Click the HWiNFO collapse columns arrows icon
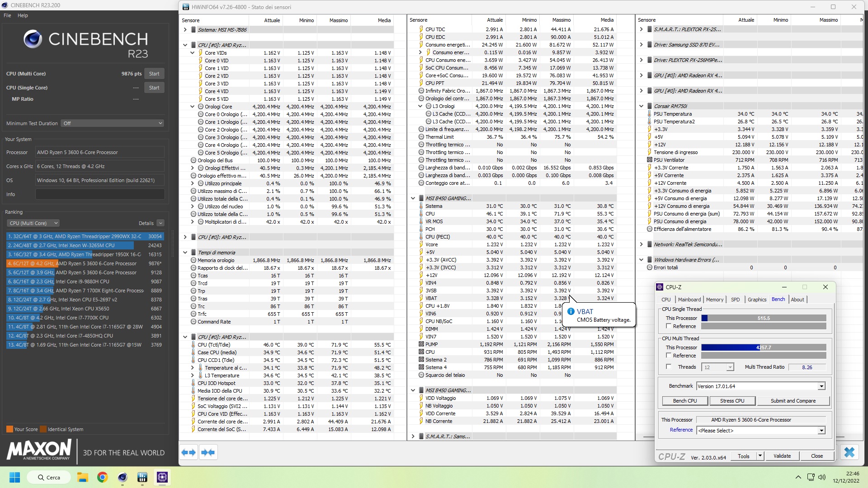The image size is (868, 488). coord(208,452)
